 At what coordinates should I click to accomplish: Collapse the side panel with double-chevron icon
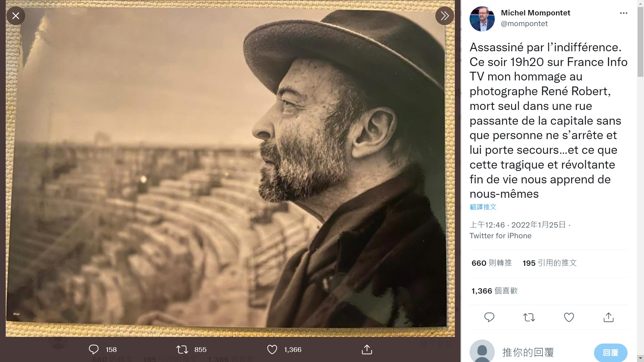[x=444, y=16]
